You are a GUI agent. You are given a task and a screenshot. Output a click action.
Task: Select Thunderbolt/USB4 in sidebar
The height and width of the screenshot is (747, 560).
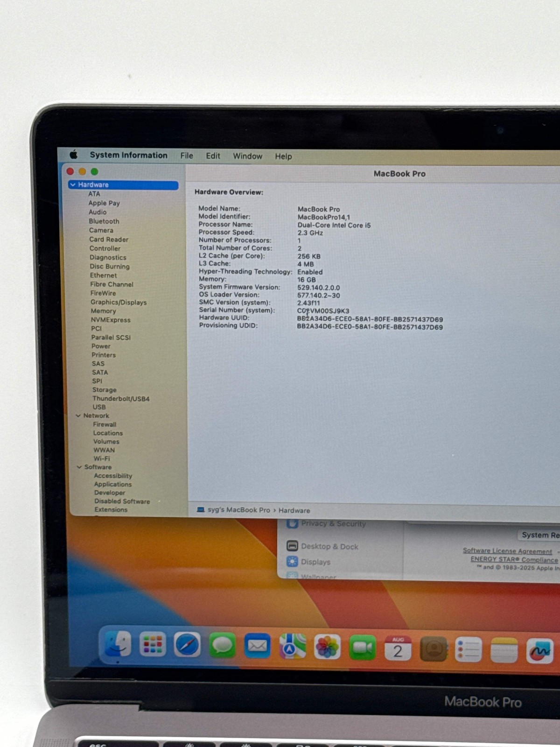tap(121, 399)
